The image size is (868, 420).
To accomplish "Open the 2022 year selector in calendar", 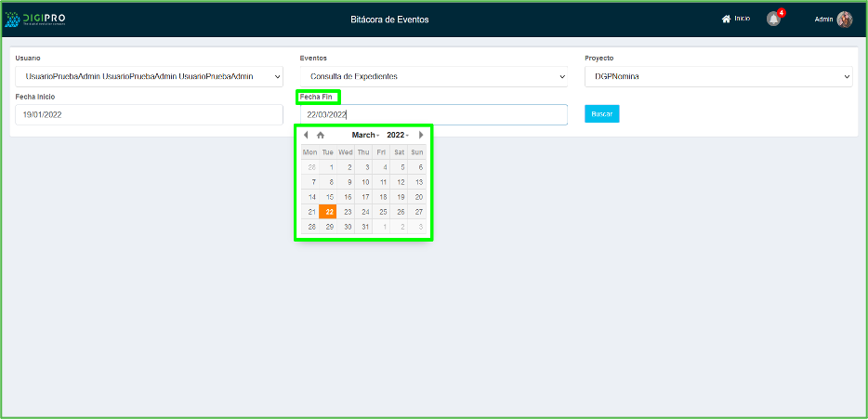I will point(397,135).
